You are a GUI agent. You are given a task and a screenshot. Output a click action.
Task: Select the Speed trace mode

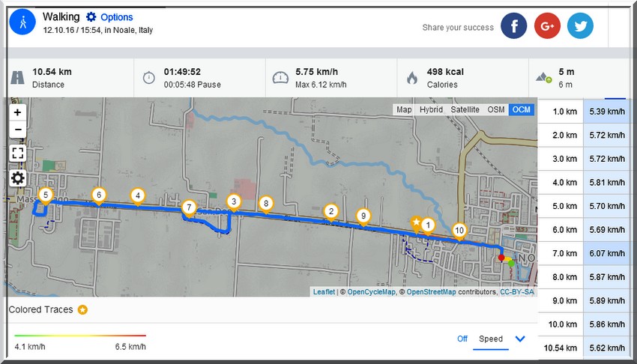[x=491, y=339]
